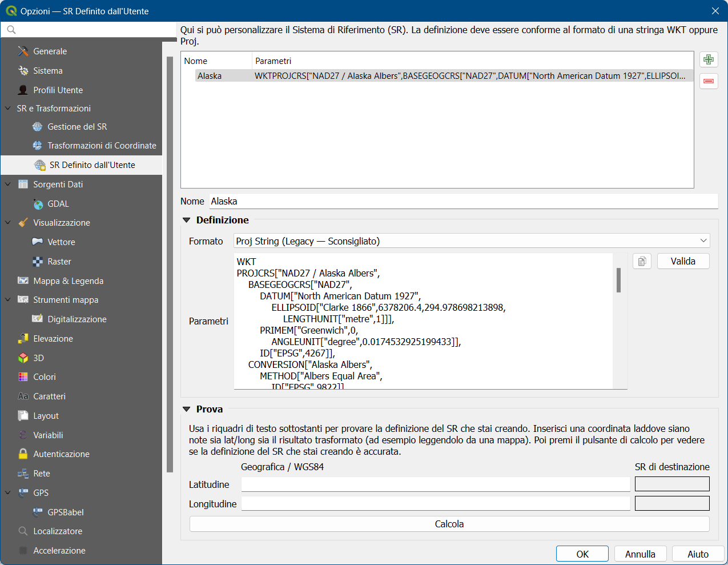
Task: Copy parameters from existing SR
Action: 642,261
